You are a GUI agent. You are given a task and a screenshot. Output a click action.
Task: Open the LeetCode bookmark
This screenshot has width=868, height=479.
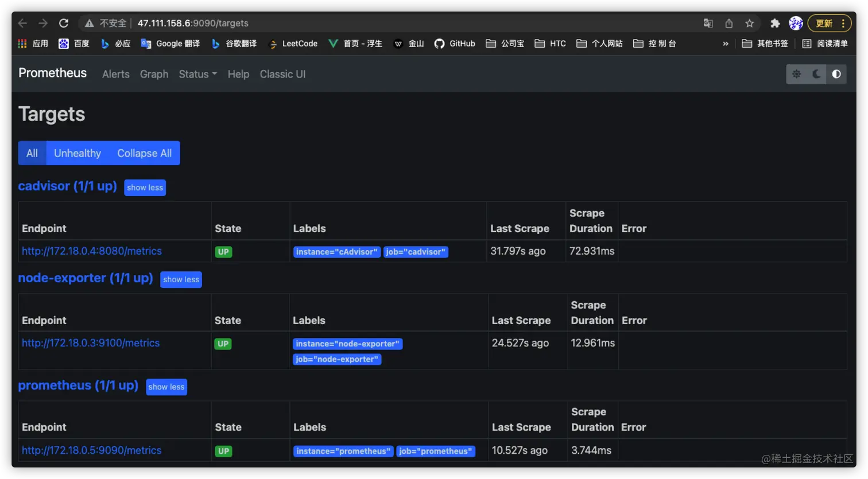tap(293, 44)
